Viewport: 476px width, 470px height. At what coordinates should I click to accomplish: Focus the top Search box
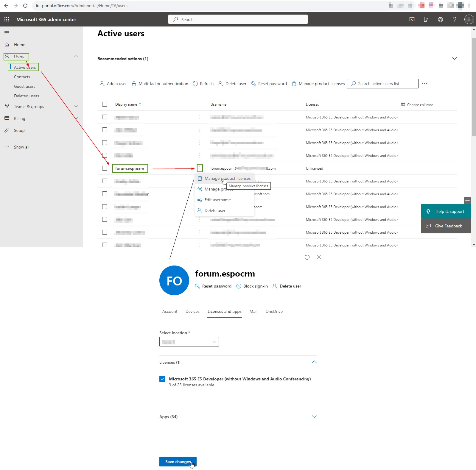(238, 19)
